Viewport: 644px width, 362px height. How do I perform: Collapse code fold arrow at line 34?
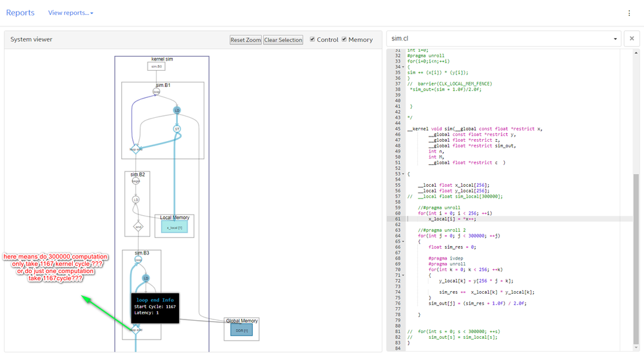pyautogui.click(x=403, y=67)
